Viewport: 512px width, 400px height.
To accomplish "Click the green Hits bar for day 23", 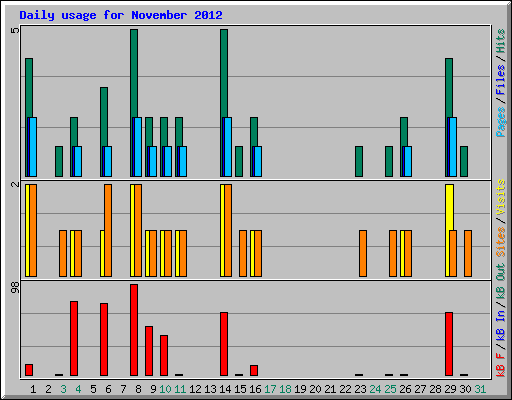I will (x=359, y=161).
